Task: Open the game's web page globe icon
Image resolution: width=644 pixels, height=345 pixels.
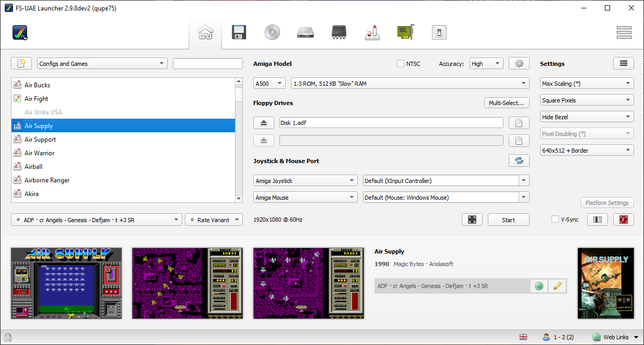Action: (x=539, y=286)
